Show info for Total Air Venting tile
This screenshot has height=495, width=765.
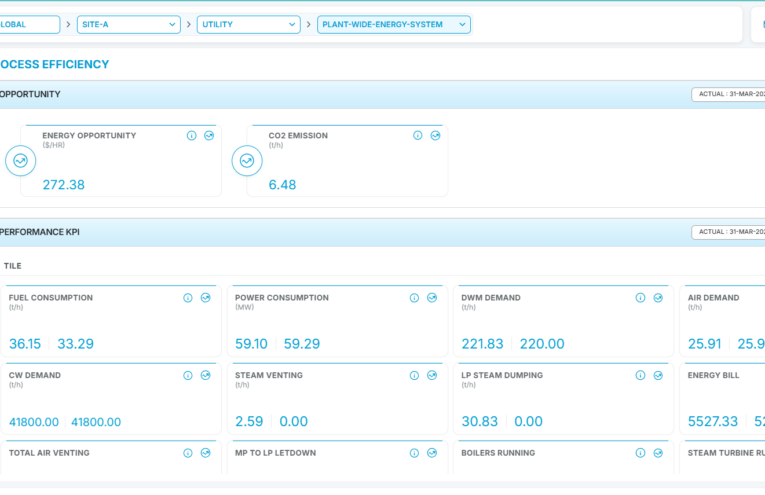tap(188, 453)
